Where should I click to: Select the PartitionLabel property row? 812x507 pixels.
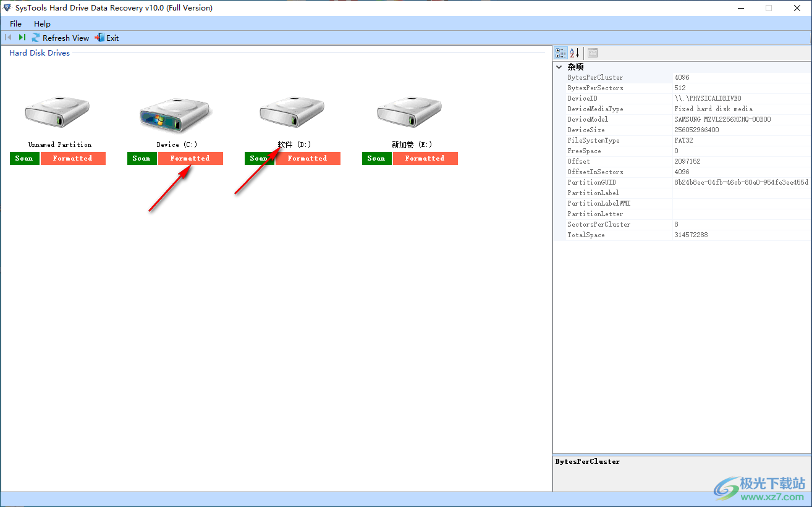tap(682, 193)
